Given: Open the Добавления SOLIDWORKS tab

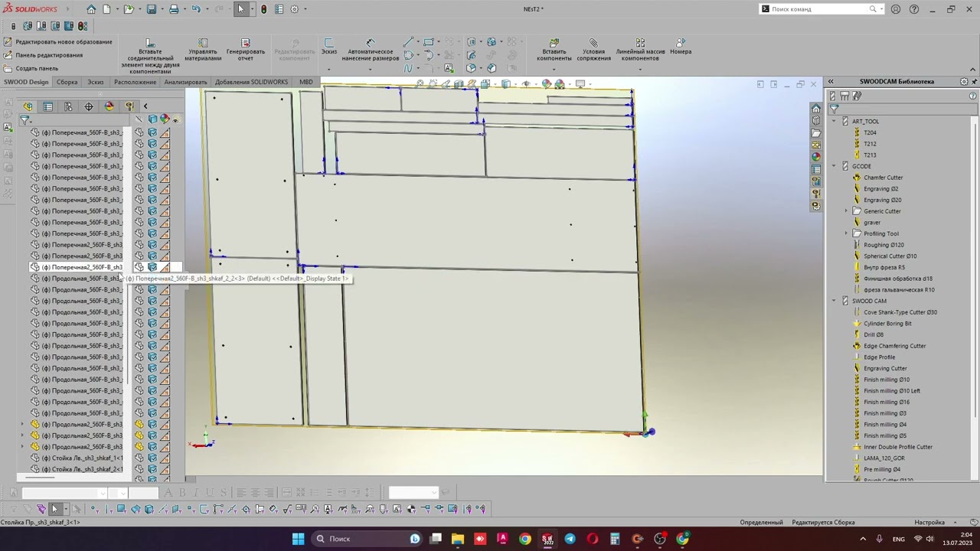Looking at the screenshot, I should coord(251,82).
